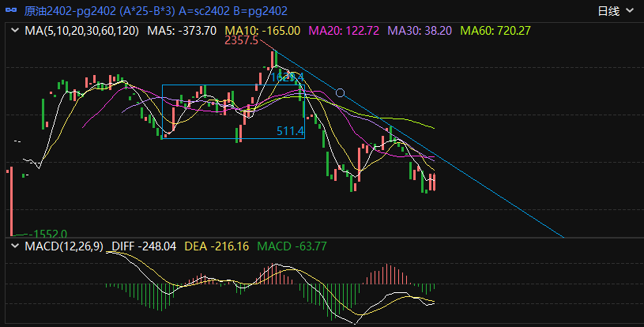Click the 511.4 rectangle annotation label
Viewport: 644px width, 327px height.
coord(290,130)
